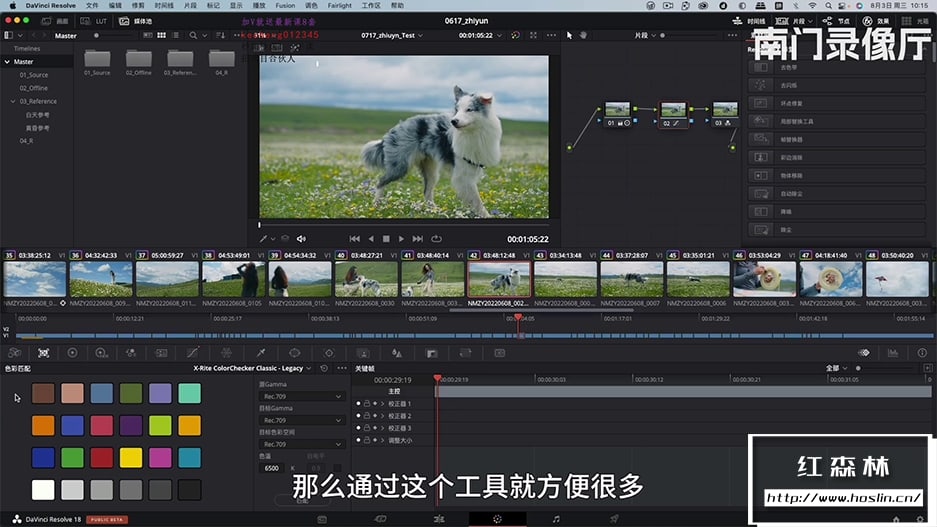The width and height of the screenshot is (937, 527).
Task: Select the Curves palette icon
Action: [193, 353]
